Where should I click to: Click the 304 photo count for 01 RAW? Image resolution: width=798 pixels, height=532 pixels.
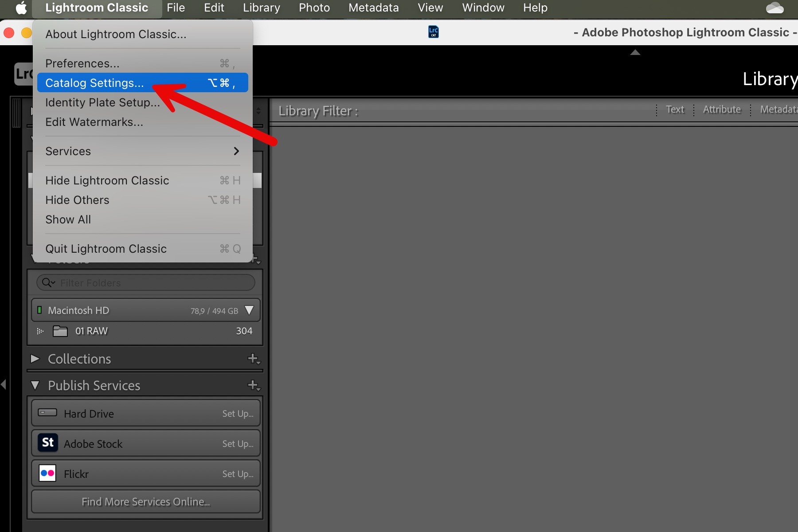pyautogui.click(x=244, y=331)
